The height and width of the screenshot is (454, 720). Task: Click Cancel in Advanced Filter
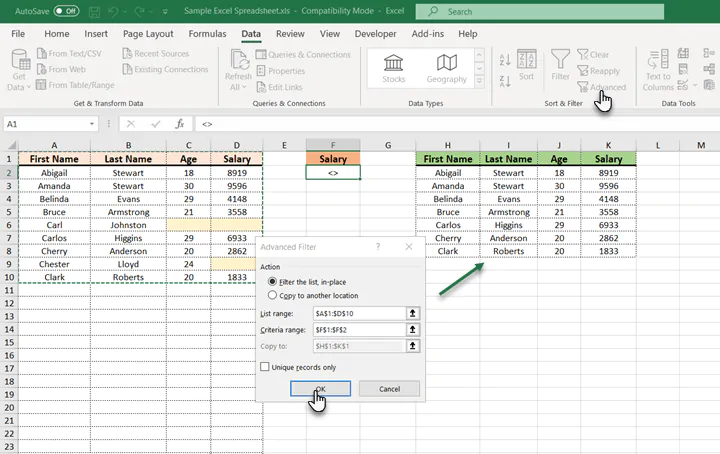389,389
